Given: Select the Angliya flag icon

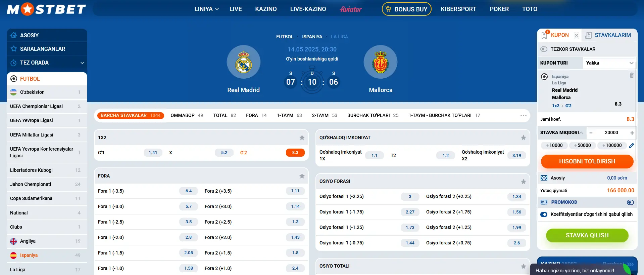Looking at the screenshot, I should click(x=13, y=241).
